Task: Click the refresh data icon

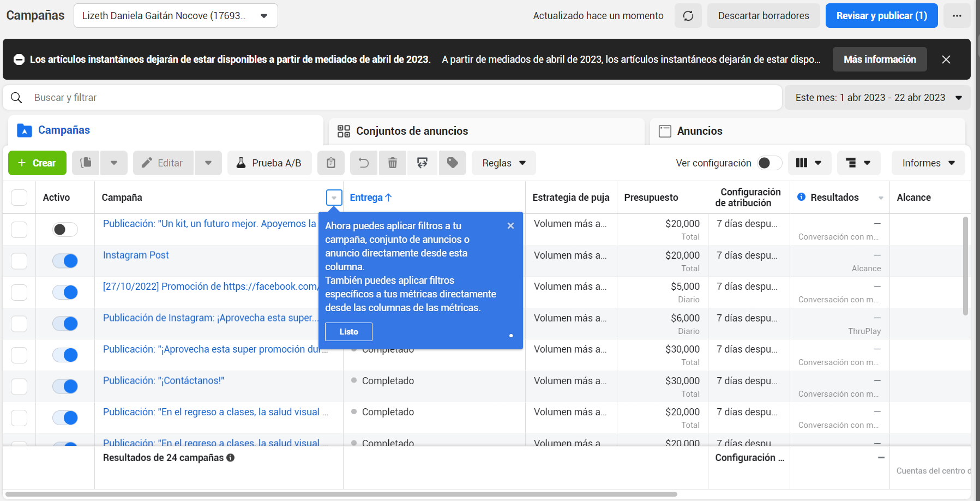Action: [688, 16]
